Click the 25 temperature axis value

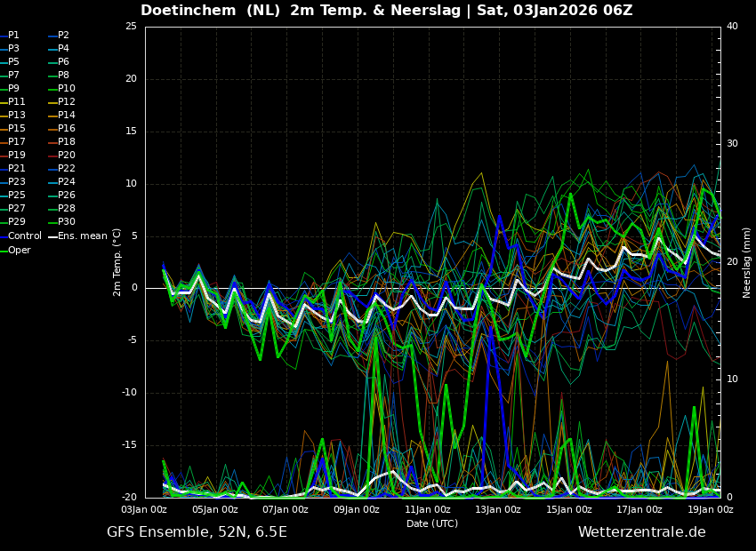pos(131,26)
